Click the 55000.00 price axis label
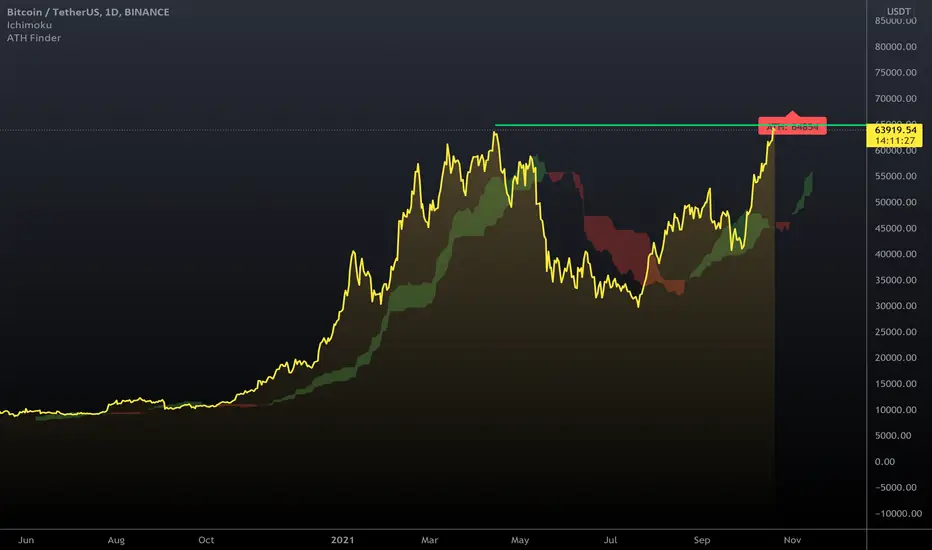932x550 pixels. click(x=895, y=176)
